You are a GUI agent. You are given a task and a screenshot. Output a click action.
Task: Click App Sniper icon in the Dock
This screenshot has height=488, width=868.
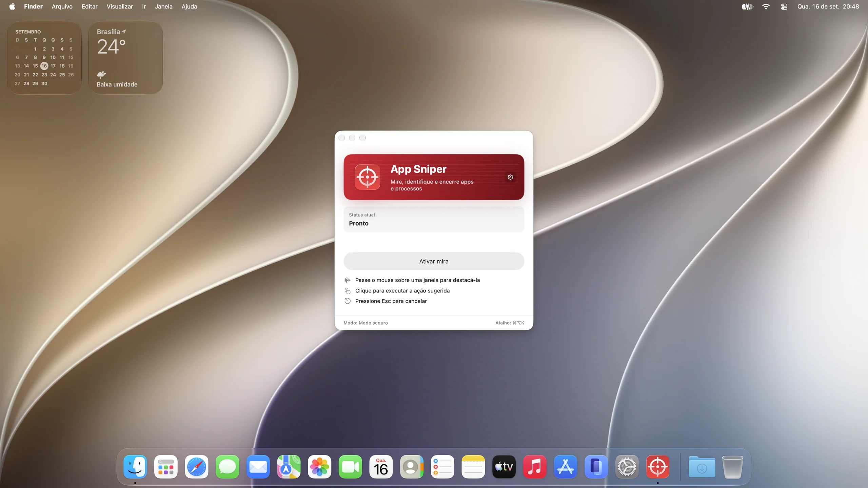(x=658, y=467)
